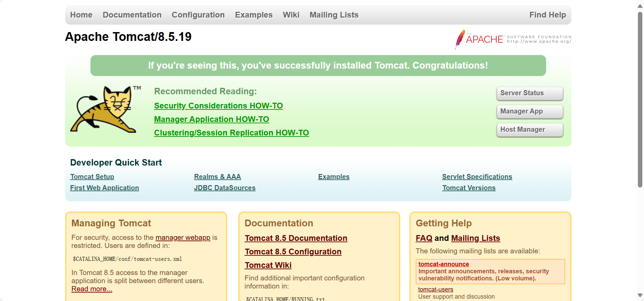Open Clustering/Session Replication HOW-TO link

click(232, 133)
